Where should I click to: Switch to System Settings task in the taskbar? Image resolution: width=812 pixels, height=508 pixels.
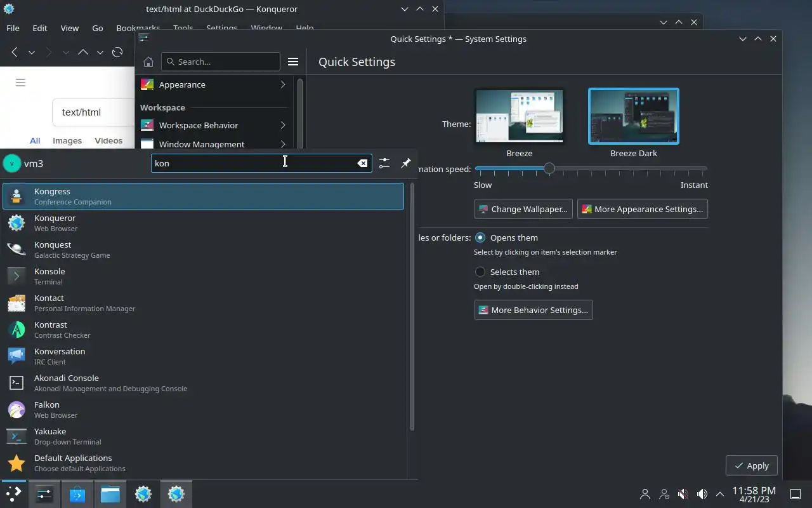coord(44,494)
